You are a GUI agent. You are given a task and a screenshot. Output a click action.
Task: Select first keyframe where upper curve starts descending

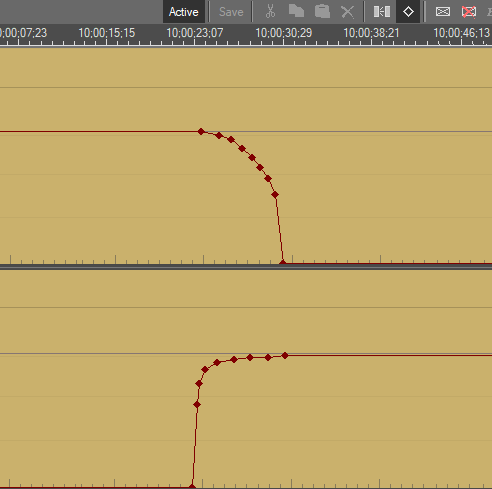coord(201,131)
